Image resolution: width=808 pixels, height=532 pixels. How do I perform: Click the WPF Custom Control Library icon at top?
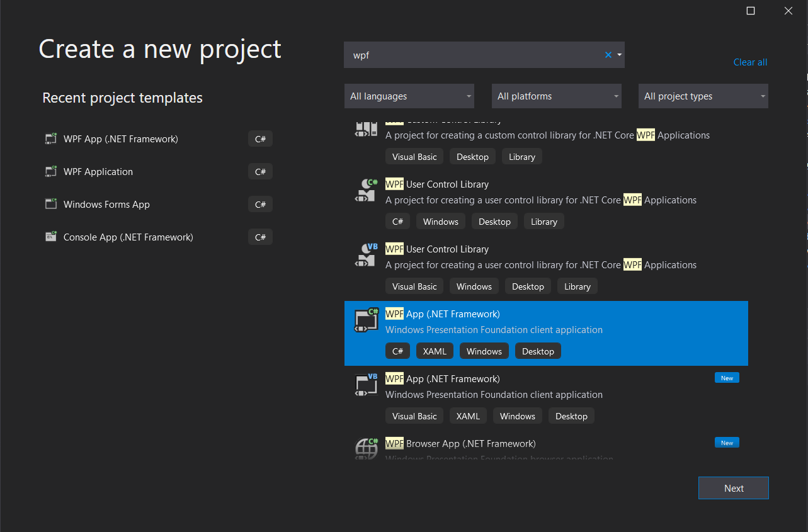pos(366,128)
